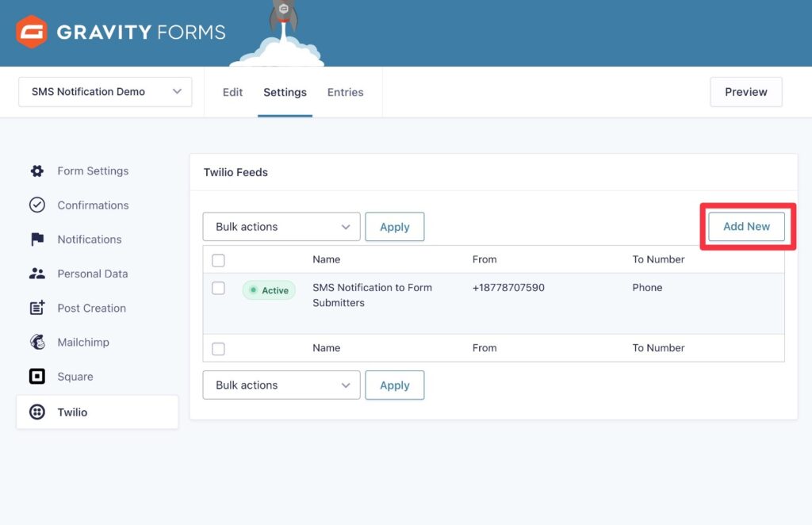Click the Form Settings gear icon
812x525 pixels.
coord(37,171)
